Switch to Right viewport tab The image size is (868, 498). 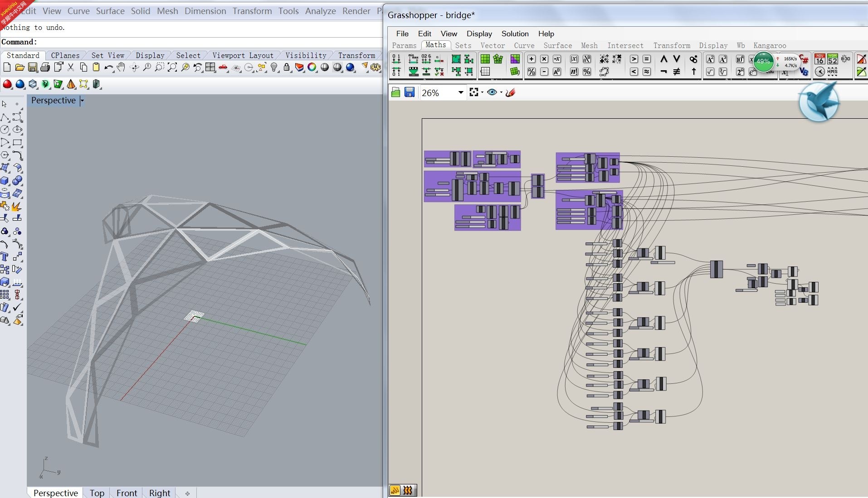tap(160, 493)
